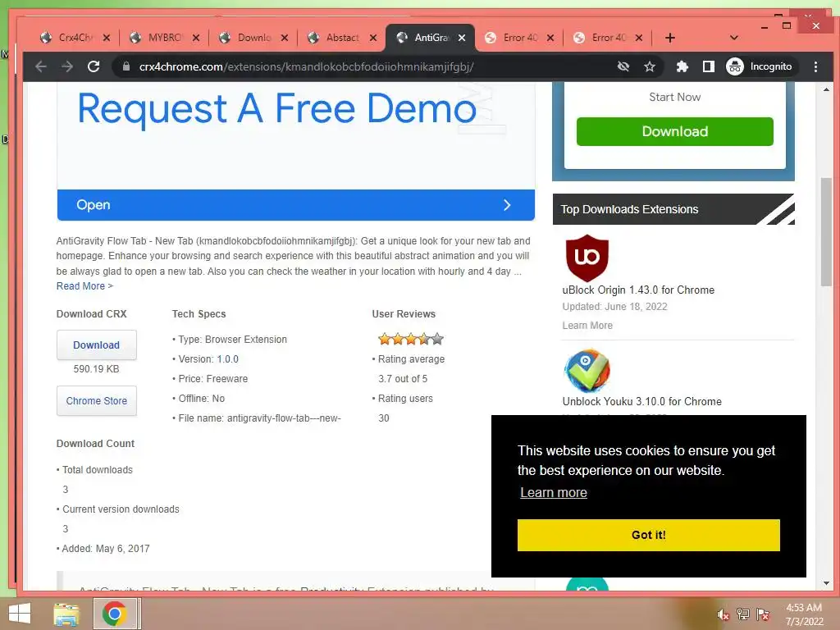Click the page vertical scrollbar thumb
Viewport: 840px width, 630px height.
point(826,233)
